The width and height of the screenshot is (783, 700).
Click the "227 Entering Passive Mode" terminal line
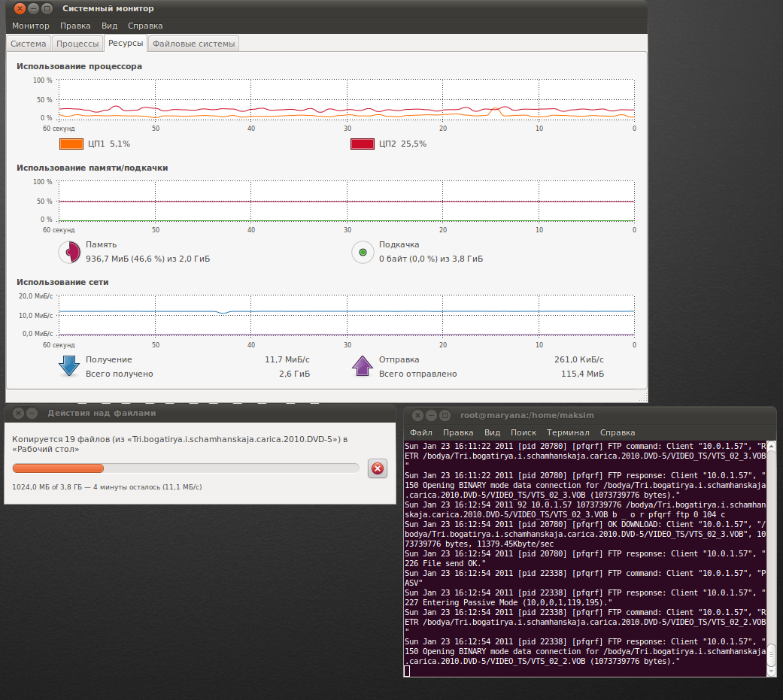point(508,603)
